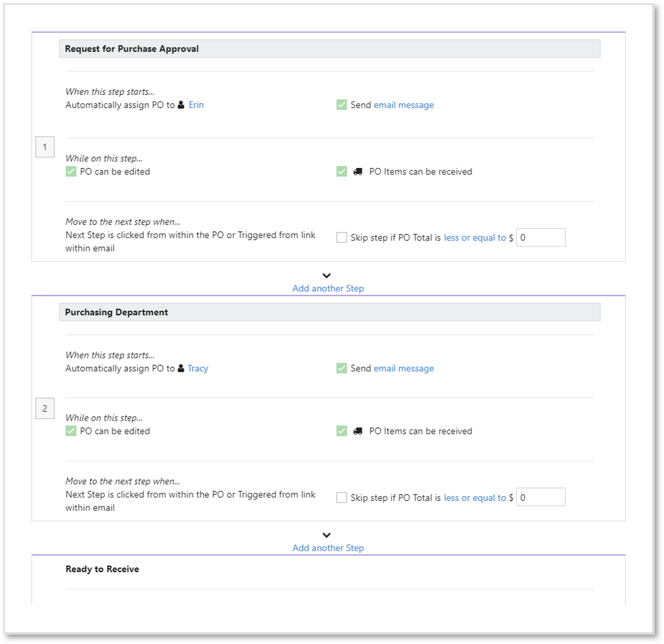The height and width of the screenshot is (644, 664).
Task: Uncheck Send email message in step 1
Action: [342, 105]
